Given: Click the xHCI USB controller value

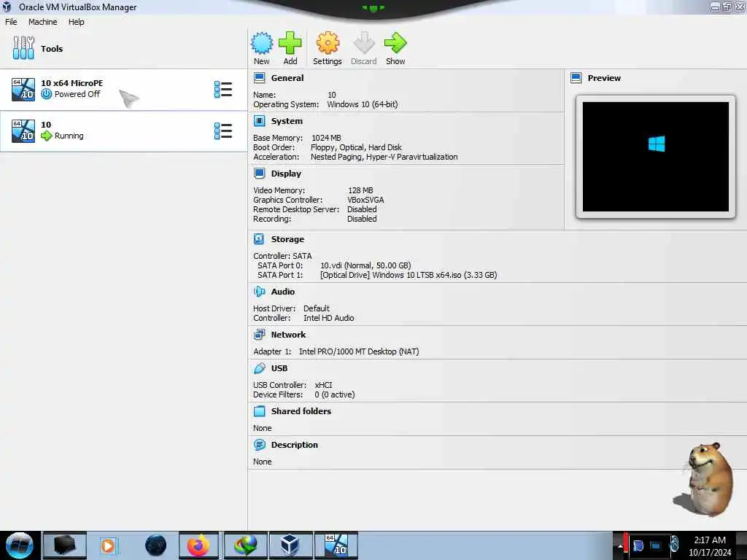Looking at the screenshot, I should (x=323, y=385).
